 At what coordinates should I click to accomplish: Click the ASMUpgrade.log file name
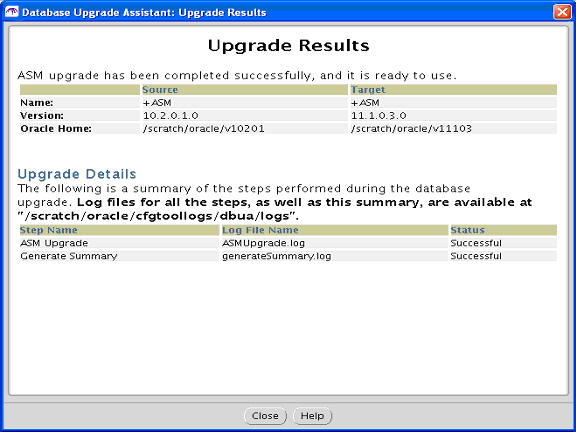click(x=263, y=243)
